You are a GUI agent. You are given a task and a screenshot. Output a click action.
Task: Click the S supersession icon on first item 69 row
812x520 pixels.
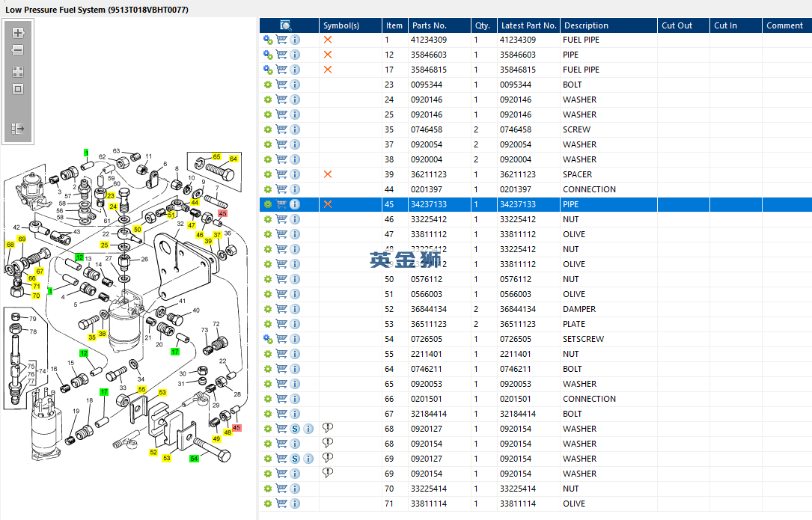tap(295, 459)
